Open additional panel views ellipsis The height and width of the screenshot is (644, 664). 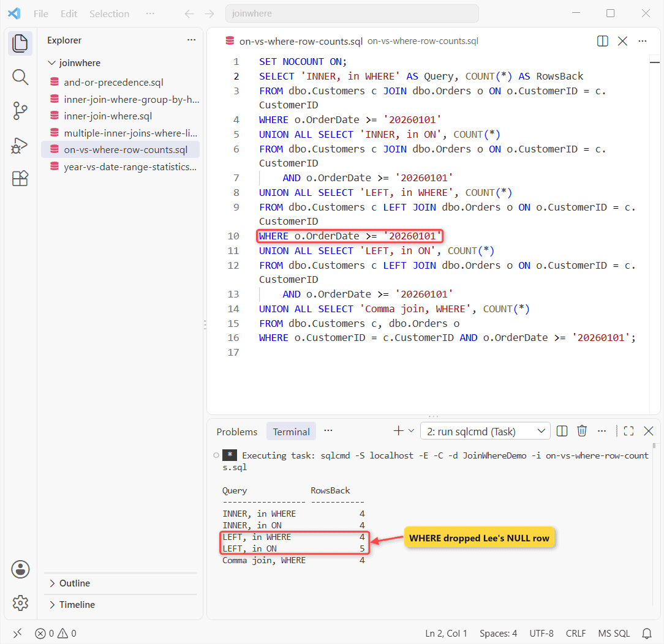click(x=328, y=431)
